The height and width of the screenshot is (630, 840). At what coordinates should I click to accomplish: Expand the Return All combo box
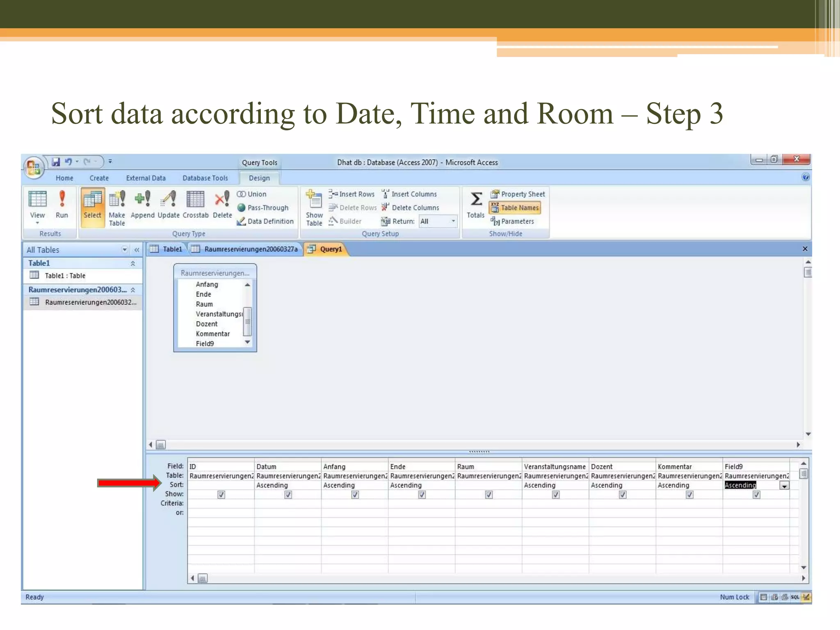tap(453, 221)
